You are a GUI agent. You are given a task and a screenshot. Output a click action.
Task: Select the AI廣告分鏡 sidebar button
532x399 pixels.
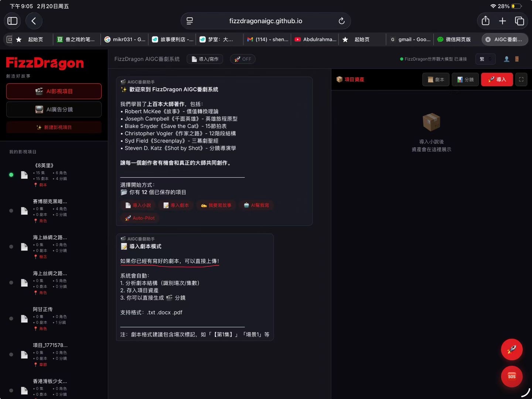54,109
